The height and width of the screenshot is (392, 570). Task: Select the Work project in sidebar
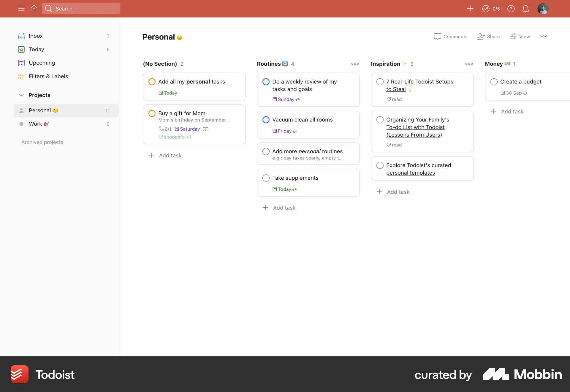pyautogui.click(x=36, y=124)
